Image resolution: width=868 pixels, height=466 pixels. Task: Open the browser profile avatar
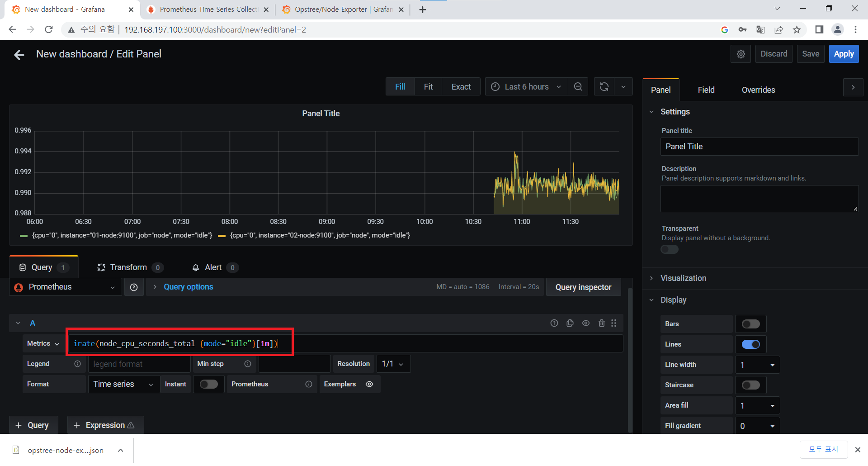[838, 29]
